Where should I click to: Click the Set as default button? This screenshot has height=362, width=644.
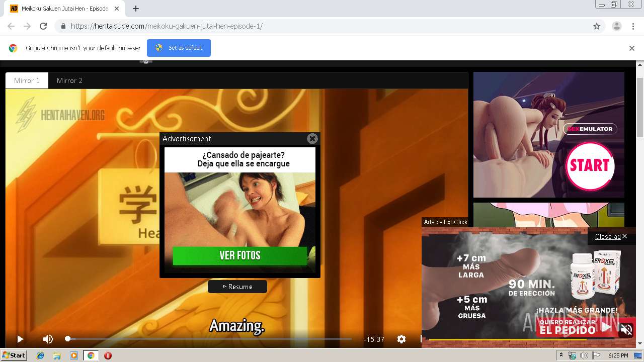[179, 48]
